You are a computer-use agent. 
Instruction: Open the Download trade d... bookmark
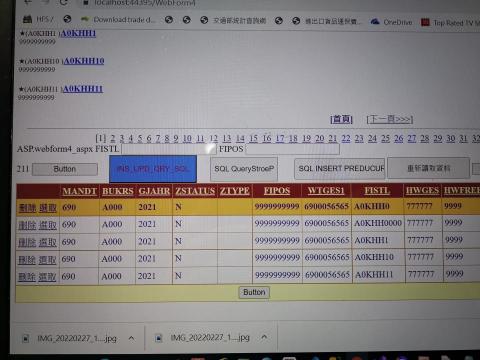tap(118, 20)
